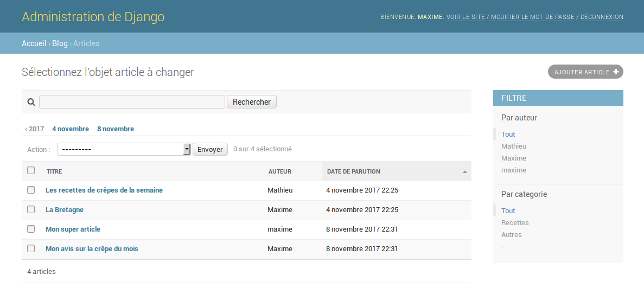Viewport: 644px width, 307px height.
Task: Click Déconnexion link
Action: click(602, 17)
